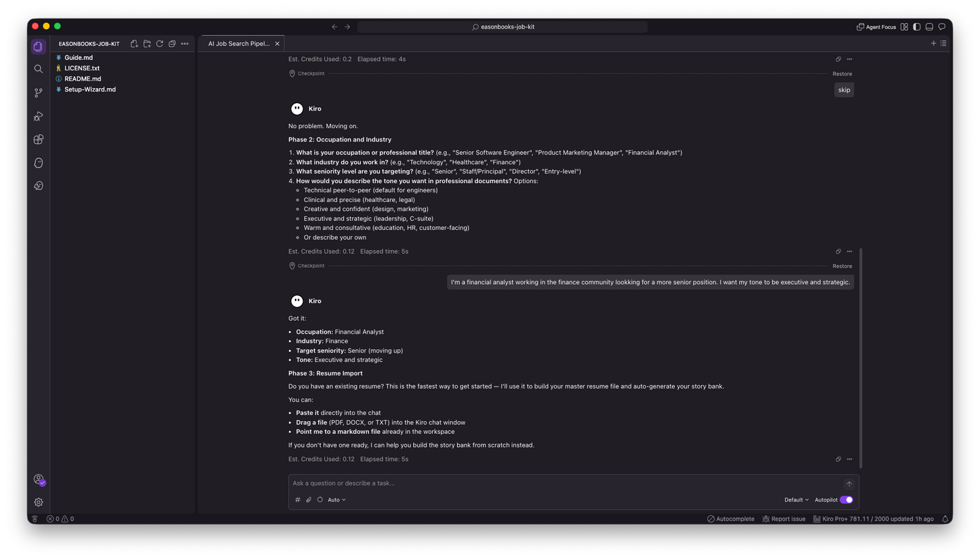Click the EASONBOOKS-JOB-KIT explorer header
Screen dimensions: 980x560
(89, 44)
